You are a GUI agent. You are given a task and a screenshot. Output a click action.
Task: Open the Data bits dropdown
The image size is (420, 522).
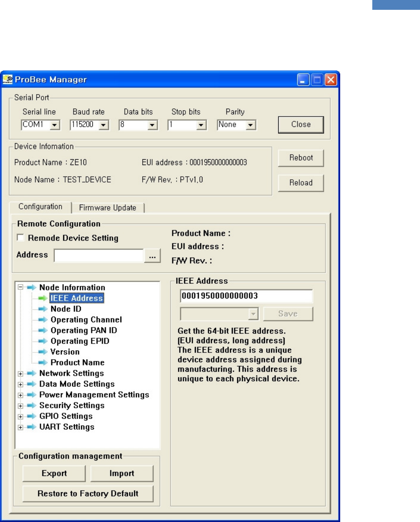click(x=152, y=125)
